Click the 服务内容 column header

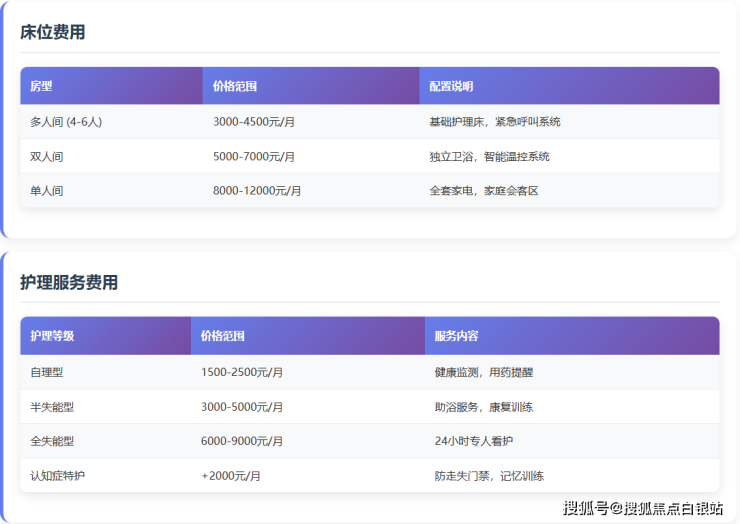[x=456, y=336]
